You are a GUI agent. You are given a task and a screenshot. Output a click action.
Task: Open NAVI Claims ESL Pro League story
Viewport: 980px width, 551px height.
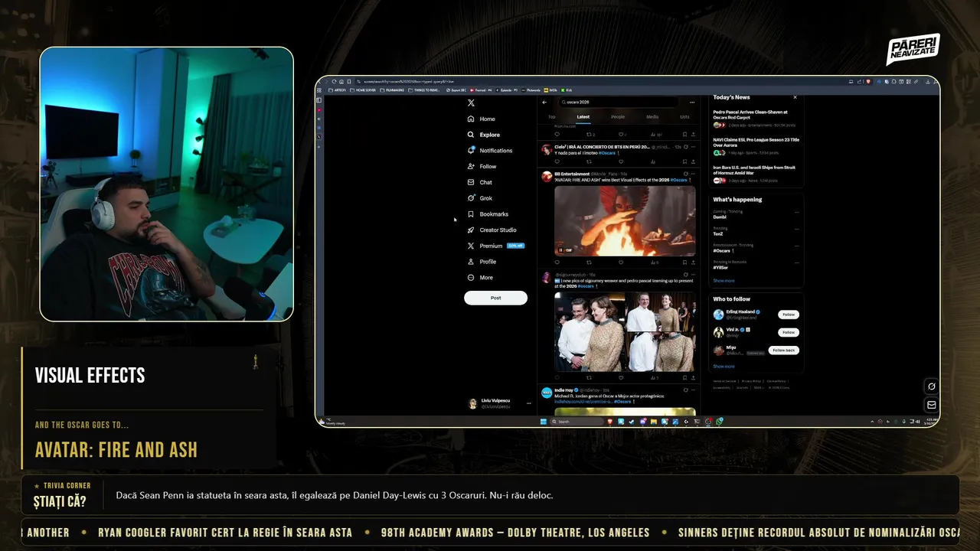click(x=756, y=146)
